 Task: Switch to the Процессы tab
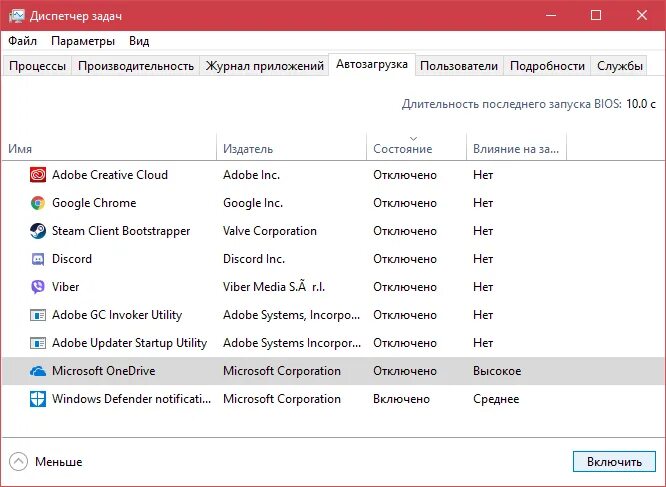37,66
